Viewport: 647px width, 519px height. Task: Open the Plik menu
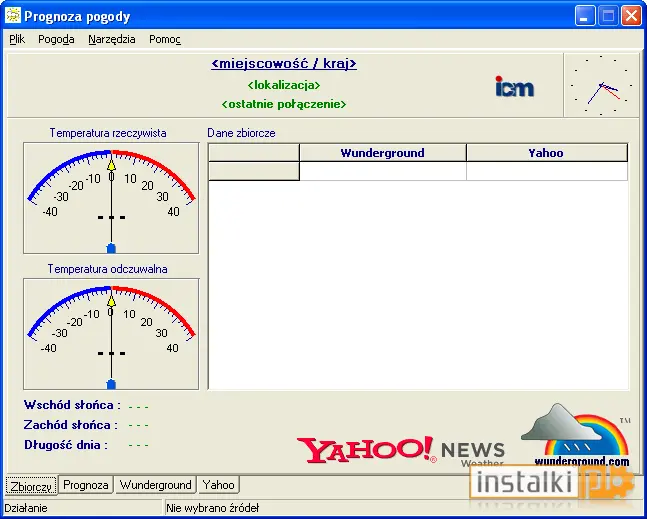(x=17, y=39)
